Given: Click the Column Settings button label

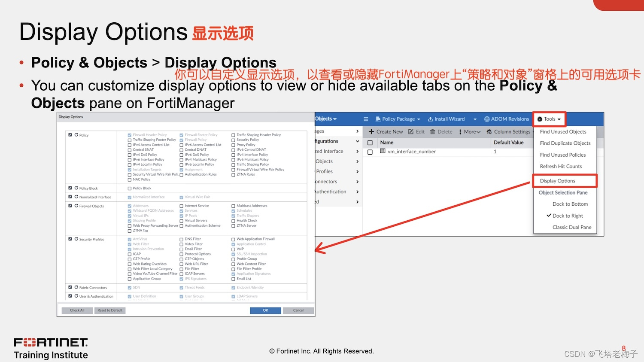Looking at the screenshot, I should click(x=512, y=132).
